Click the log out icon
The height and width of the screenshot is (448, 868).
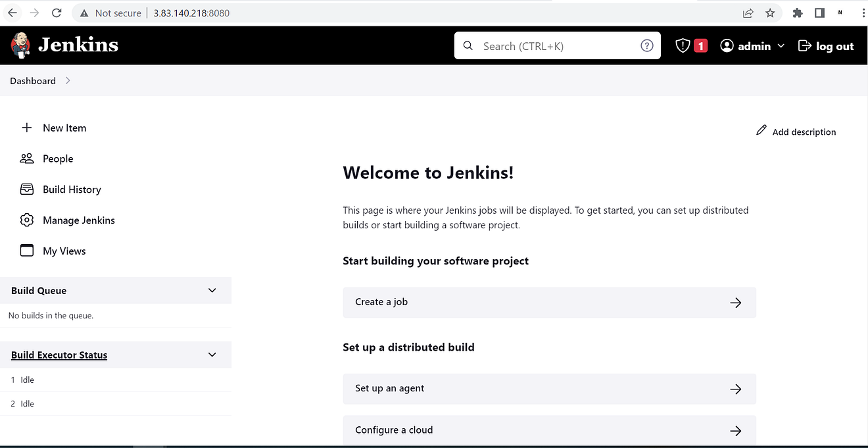coord(804,45)
